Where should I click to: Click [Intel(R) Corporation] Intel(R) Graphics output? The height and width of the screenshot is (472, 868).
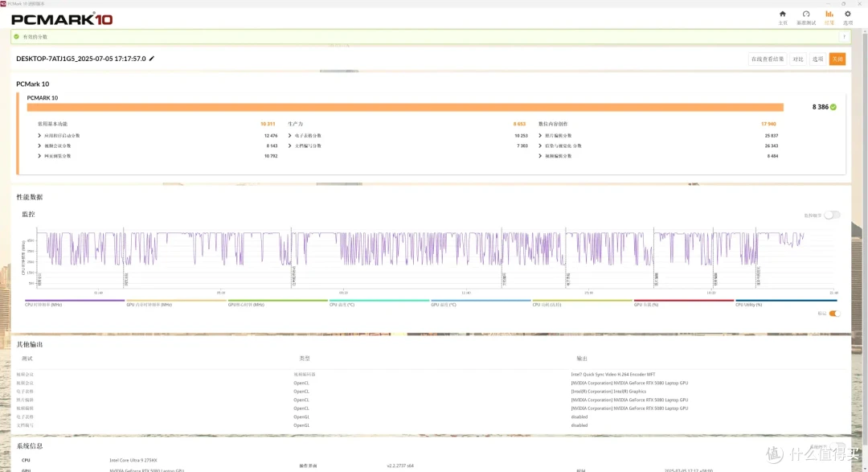[608, 391]
